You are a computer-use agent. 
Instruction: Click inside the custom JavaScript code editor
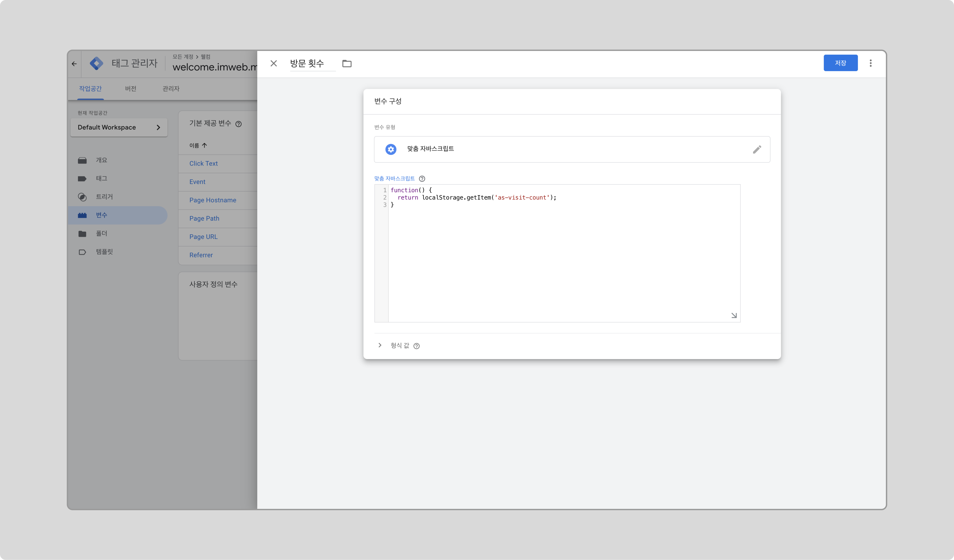point(557,253)
